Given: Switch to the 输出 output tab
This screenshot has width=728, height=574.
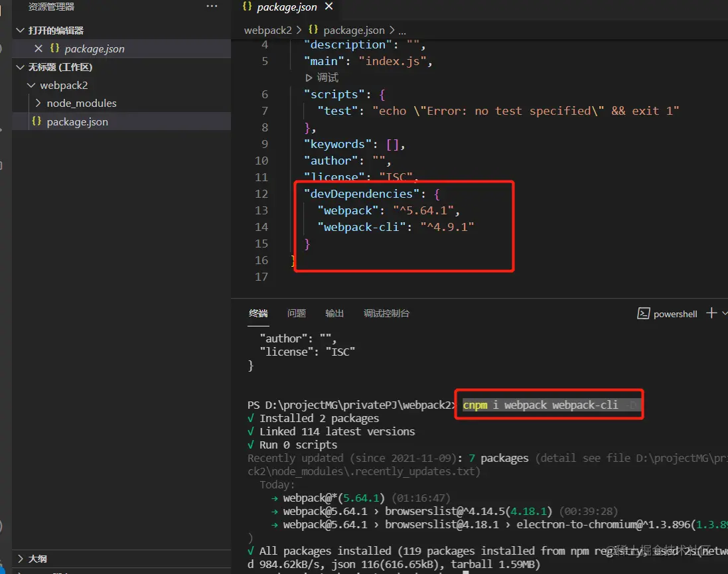Looking at the screenshot, I should [334, 313].
